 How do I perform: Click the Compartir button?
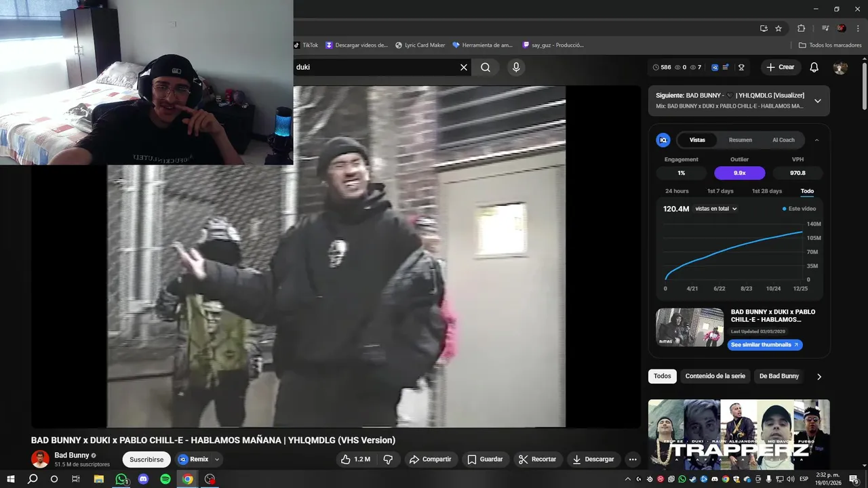coord(430,460)
